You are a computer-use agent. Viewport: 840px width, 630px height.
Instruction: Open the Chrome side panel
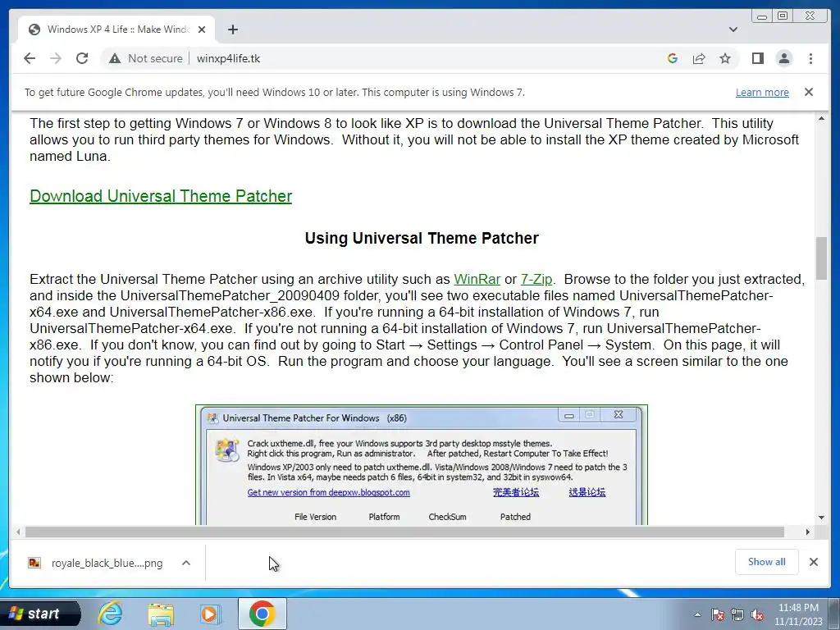point(757,58)
